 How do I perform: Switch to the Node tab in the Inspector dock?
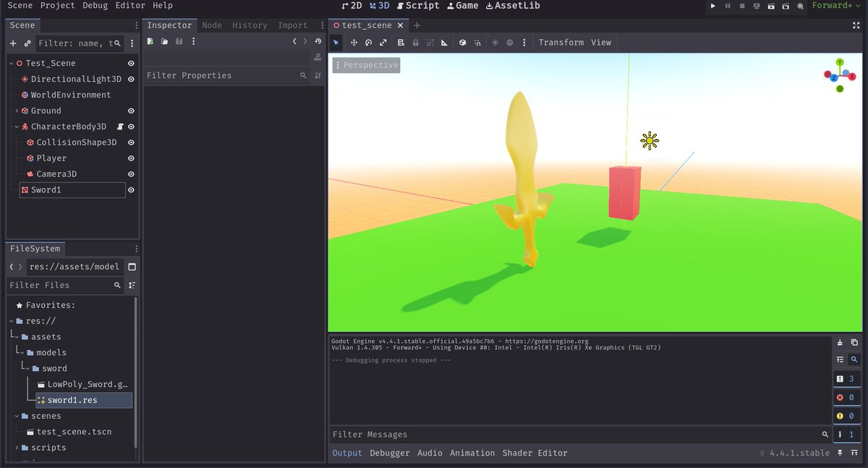click(212, 25)
